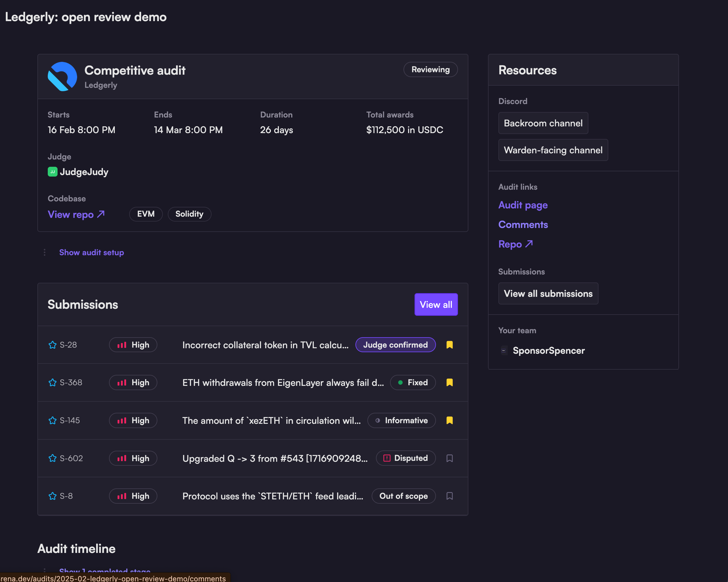
Task: Open the audit setup three-dot menu
Action: click(x=45, y=252)
